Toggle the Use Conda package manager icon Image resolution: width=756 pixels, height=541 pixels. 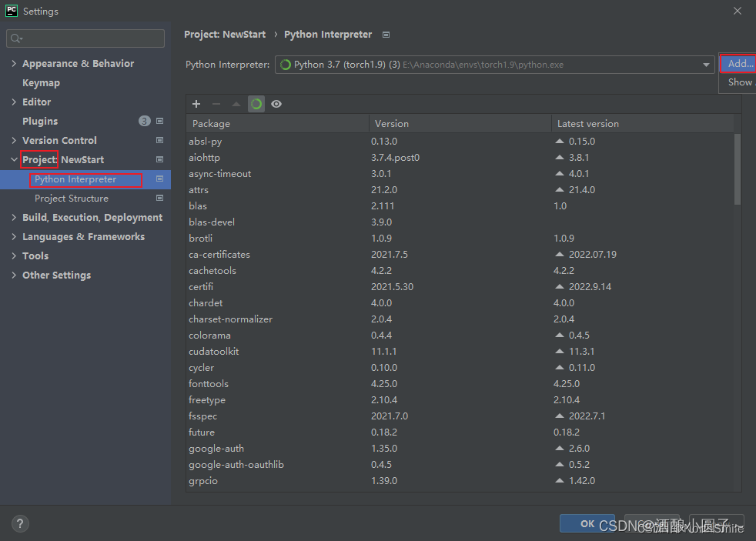pos(256,104)
